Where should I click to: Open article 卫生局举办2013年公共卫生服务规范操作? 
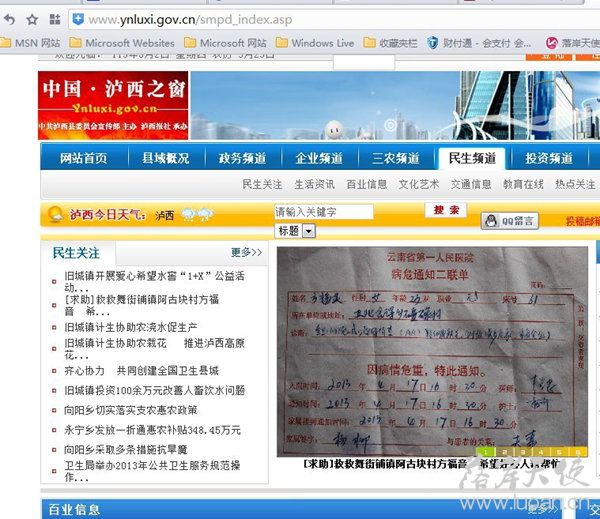coord(152,471)
